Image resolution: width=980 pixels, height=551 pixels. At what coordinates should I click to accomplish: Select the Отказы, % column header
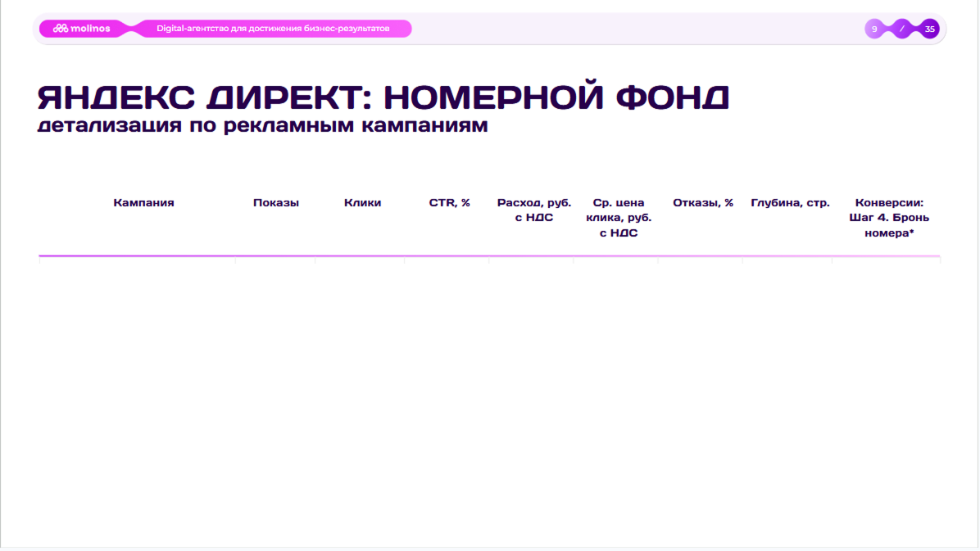coord(703,202)
